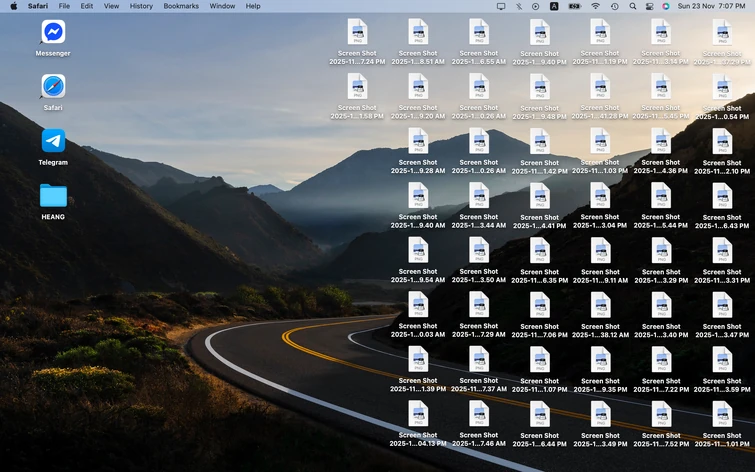Image resolution: width=755 pixels, height=472 pixels.
Task: Click the date and time clock
Action: [x=711, y=6]
